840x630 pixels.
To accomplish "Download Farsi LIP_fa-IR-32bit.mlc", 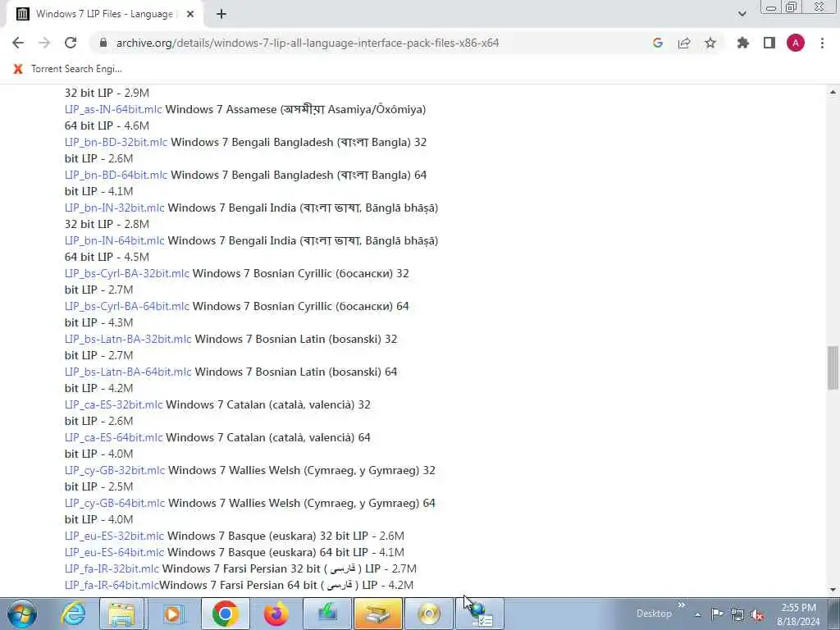I will pyautogui.click(x=112, y=568).
